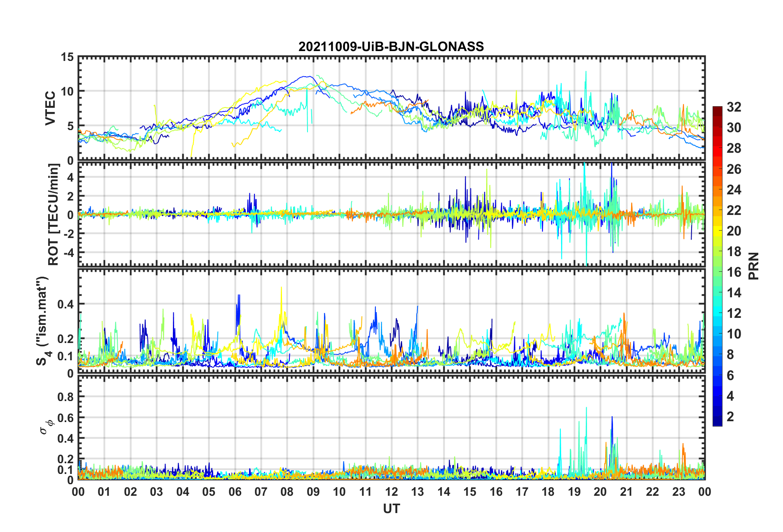Screen dimensions: 783x532
Task: Select the 24 tick label on the PRN colorbar
Action: tap(734, 190)
